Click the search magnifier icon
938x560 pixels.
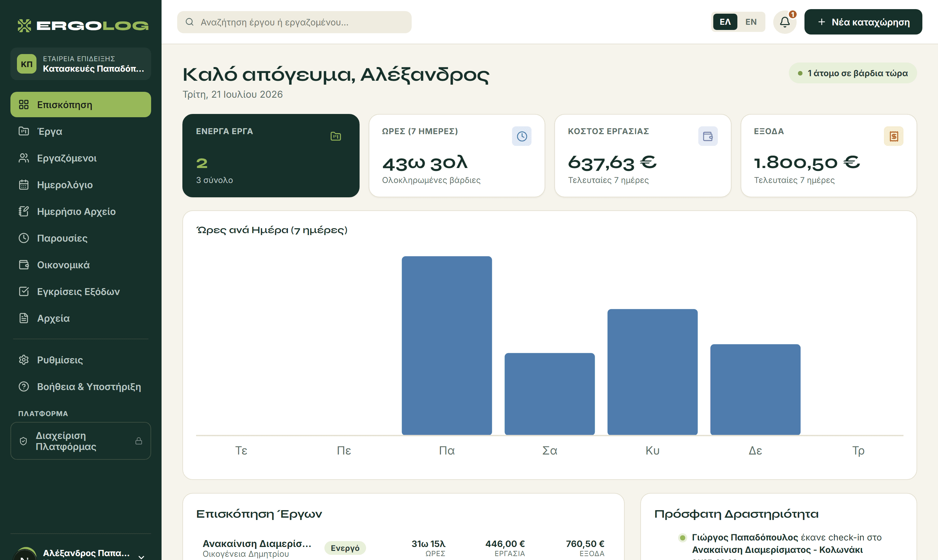[190, 22]
